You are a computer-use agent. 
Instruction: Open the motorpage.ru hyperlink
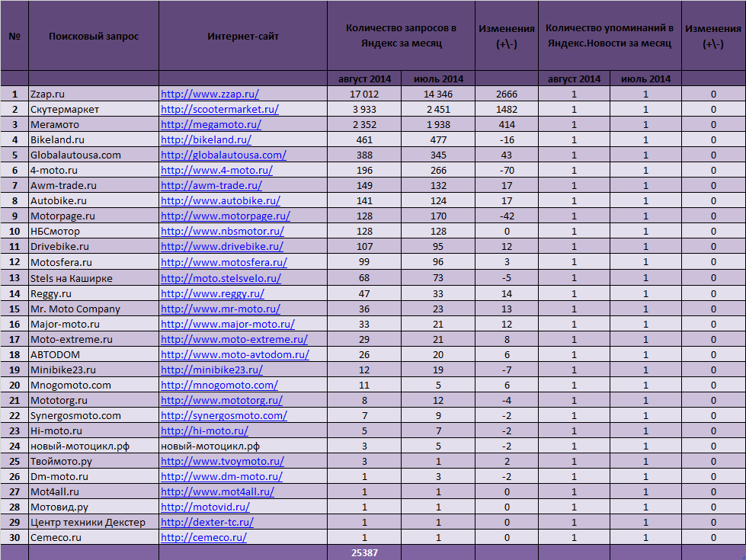tap(225, 216)
